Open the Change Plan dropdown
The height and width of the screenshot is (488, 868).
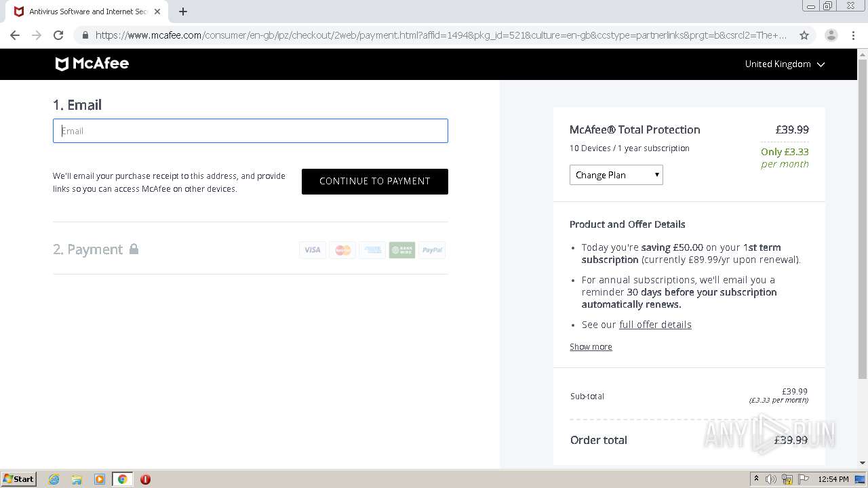(x=616, y=175)
